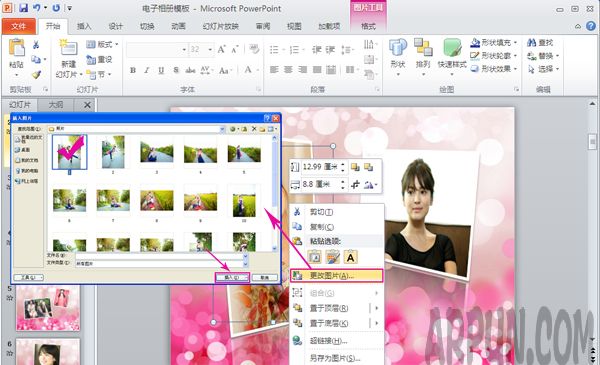The image size is (600, 365).
Task: Click the Increase Font Size icon
Action: (221, 49)
